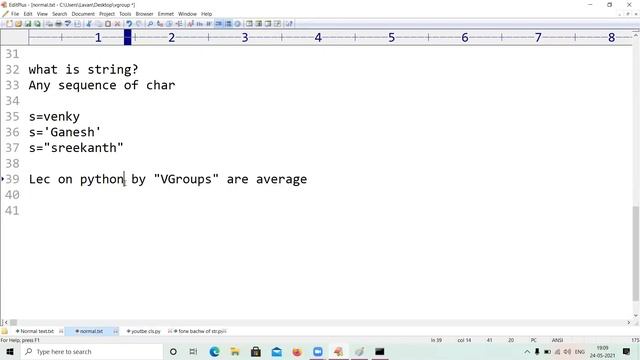Click line number 32 in the gutter

(12, 70)
